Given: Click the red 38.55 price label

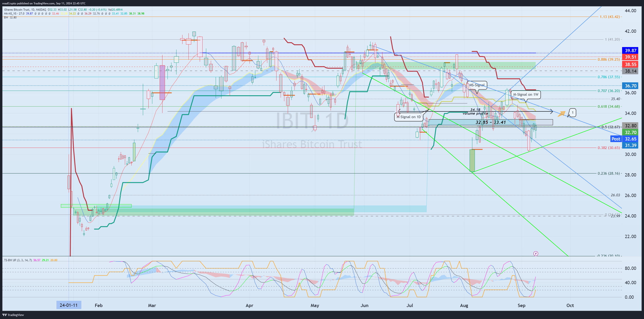Looking at the screenshot, I should pos(630,64).
